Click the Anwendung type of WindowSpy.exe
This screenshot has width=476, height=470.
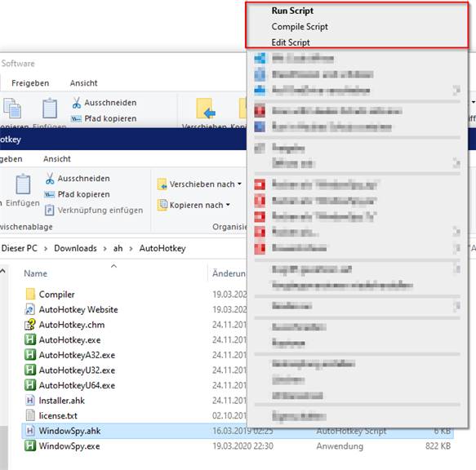coord(340,446)
